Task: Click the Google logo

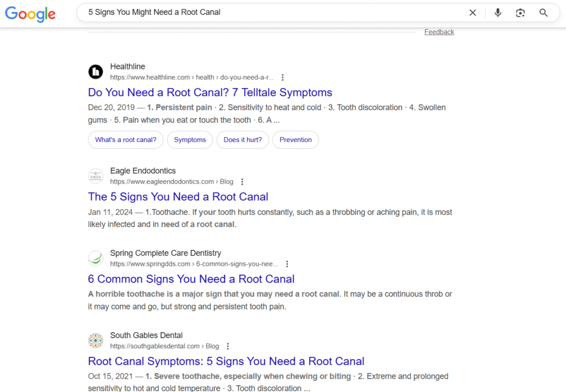Action: pyautogui.click(x=30, y=14)
